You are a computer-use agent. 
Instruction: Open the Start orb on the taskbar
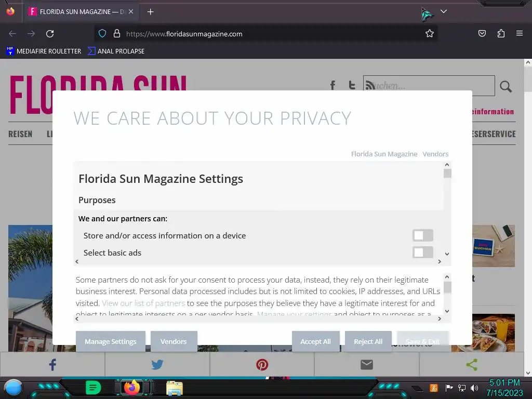(13, 388)
